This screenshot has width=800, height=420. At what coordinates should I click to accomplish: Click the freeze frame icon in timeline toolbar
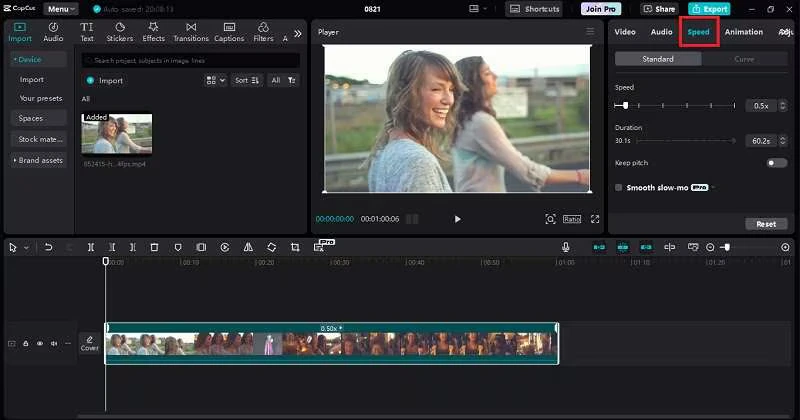(201, 248)
